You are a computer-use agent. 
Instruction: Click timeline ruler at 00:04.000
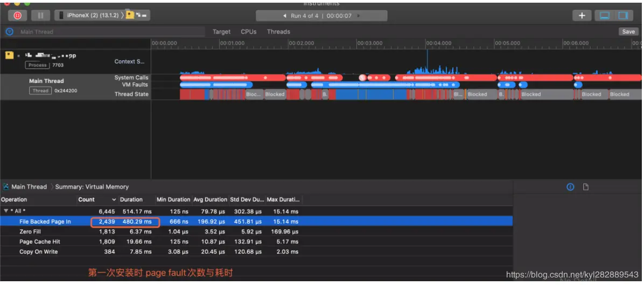439,43
